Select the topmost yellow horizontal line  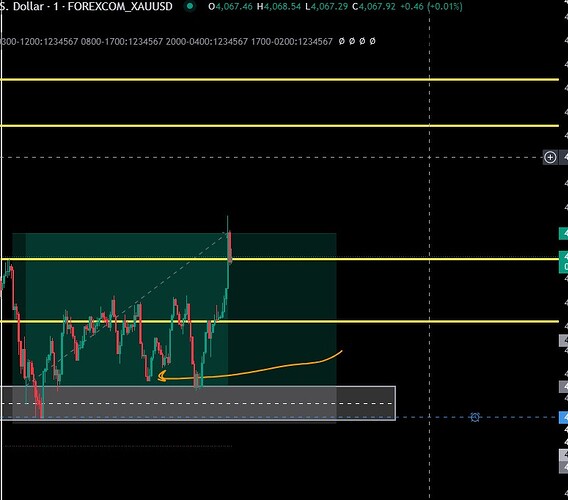pos(280,79)
